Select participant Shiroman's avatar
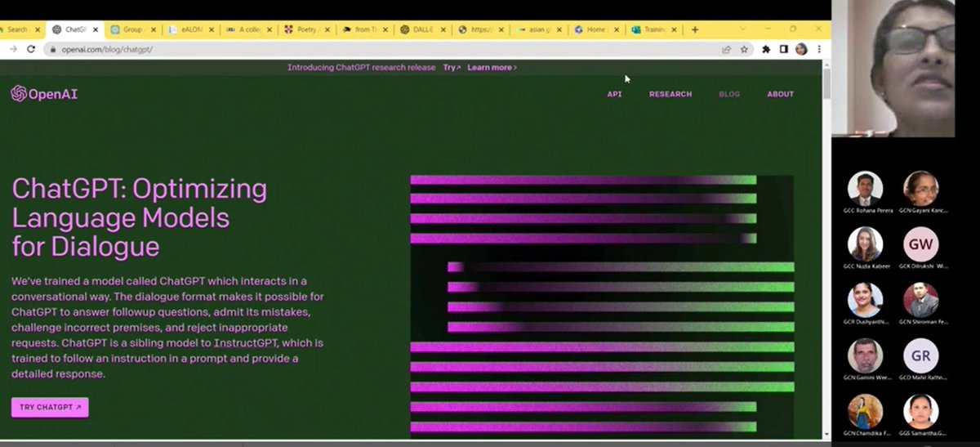 (921, 300)
